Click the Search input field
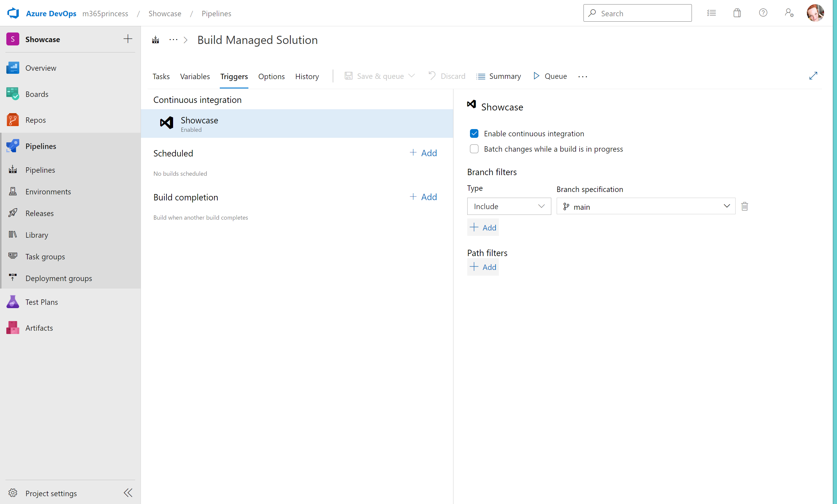 (x=637, y=13)
